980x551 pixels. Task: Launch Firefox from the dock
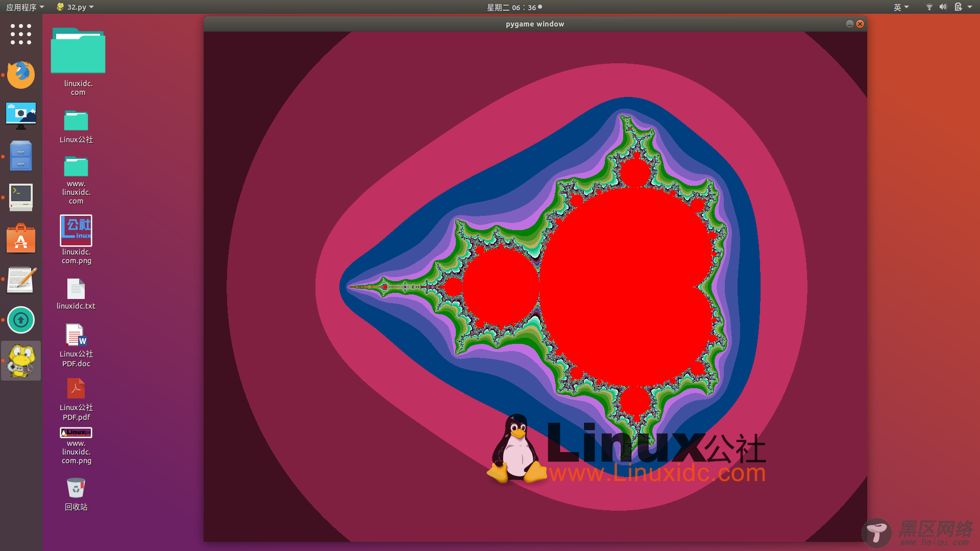[x=21, y=75]
